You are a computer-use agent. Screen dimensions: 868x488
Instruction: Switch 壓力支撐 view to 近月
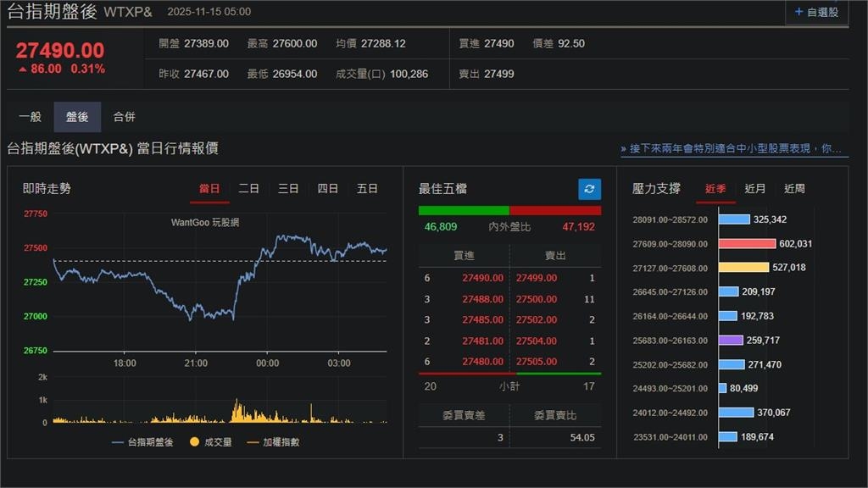point(754,188)
